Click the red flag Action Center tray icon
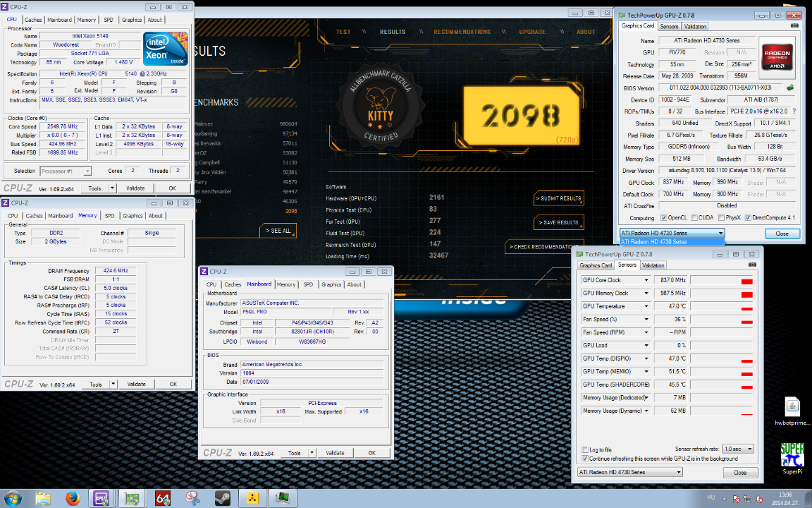This screenshot has height=508, width=812. coord(737,500)
